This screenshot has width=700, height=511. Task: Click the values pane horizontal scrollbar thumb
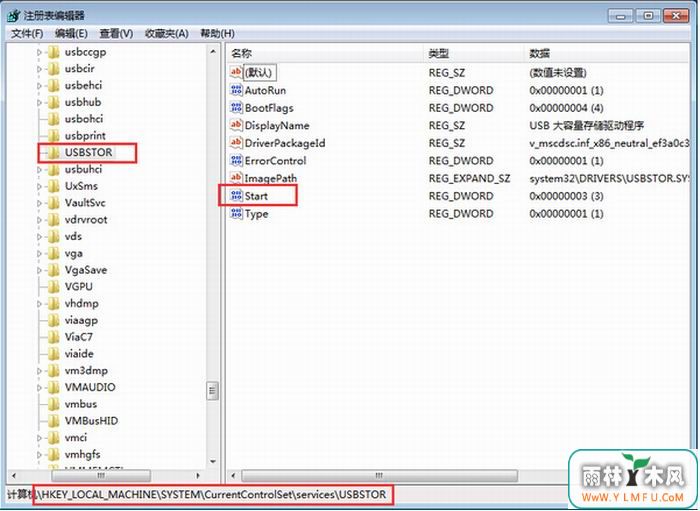[x=379, y=476]
